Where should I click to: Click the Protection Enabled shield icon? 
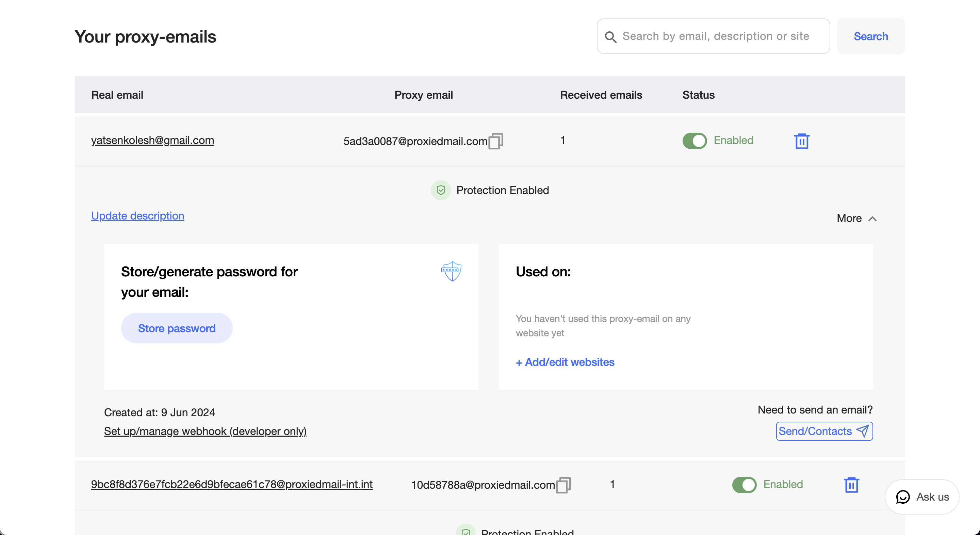[x=441, y=190]
